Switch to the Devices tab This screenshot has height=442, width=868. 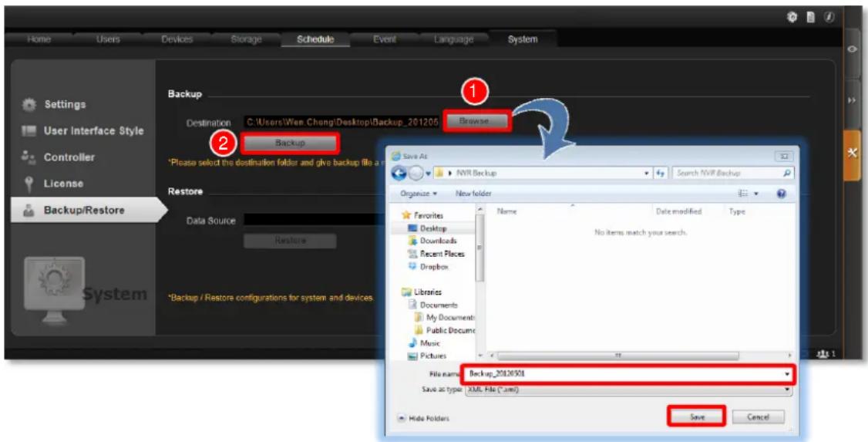click(177, 39)
